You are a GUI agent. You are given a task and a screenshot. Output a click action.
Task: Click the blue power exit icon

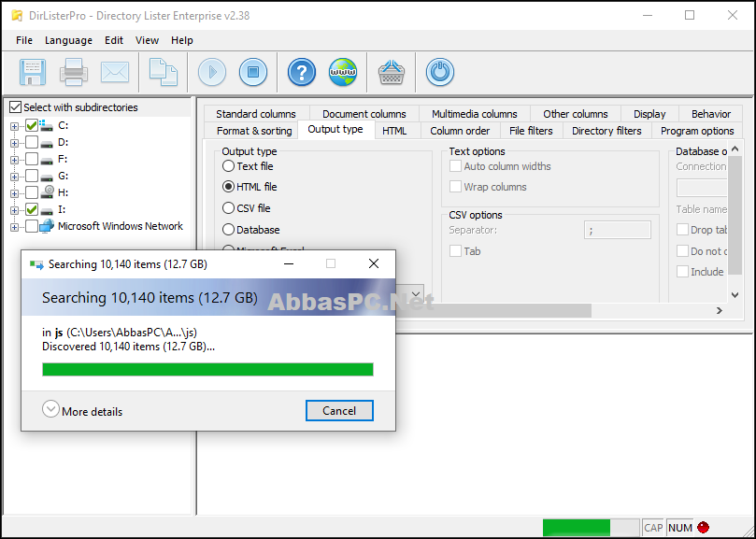[440, 72]
